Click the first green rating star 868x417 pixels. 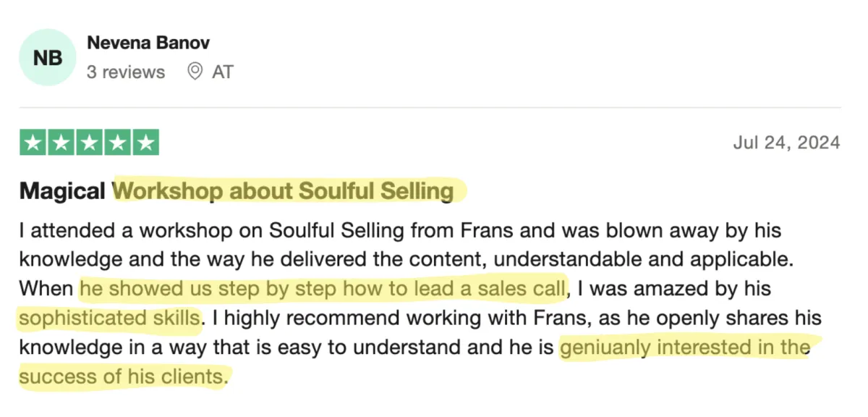[33, 143]
